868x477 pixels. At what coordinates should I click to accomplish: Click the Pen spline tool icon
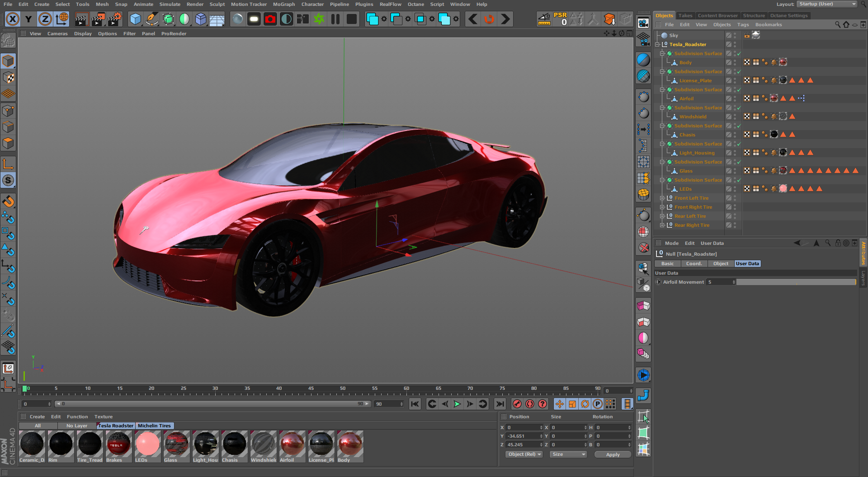[x=152, y=19]
